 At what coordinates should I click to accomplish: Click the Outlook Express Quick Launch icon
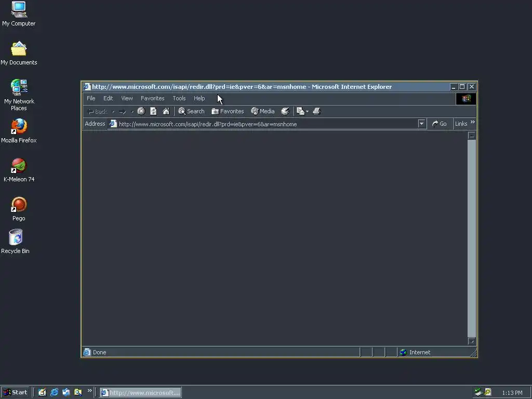(66, 393)
